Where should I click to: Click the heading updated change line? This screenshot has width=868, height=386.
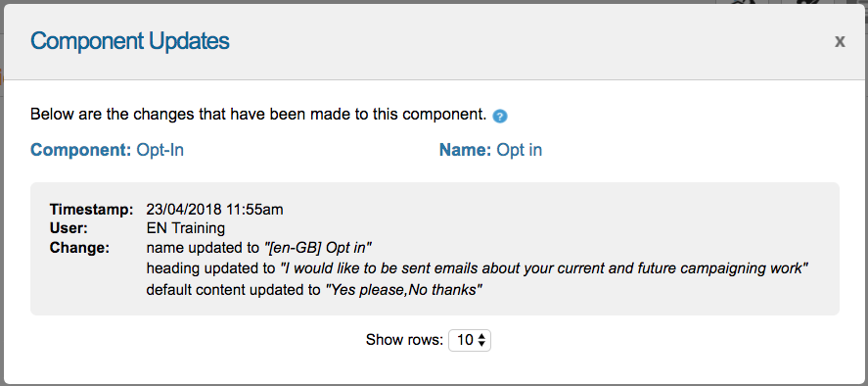pos(478,269)
